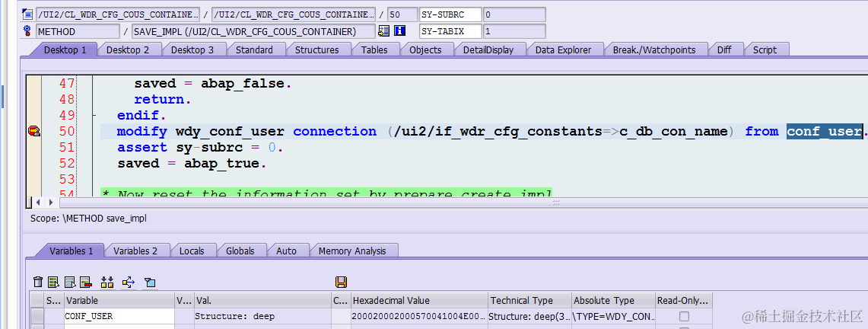Click the trash delete-variables icon
The width and height of the screenshot is (868, 329).
pyautogui.click(x=37, y=283)
